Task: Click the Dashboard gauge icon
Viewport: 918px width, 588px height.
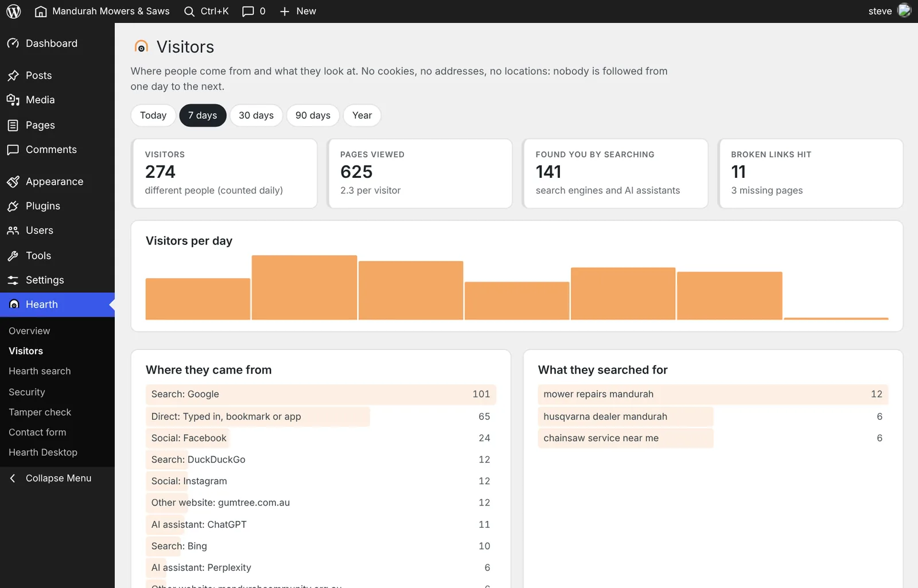Action: pos(13,44)
